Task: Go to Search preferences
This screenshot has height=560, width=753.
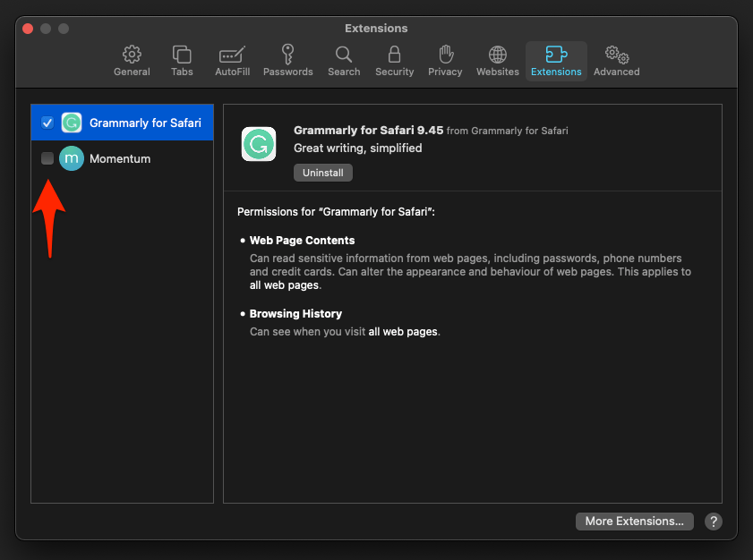Action: [344, 61]
